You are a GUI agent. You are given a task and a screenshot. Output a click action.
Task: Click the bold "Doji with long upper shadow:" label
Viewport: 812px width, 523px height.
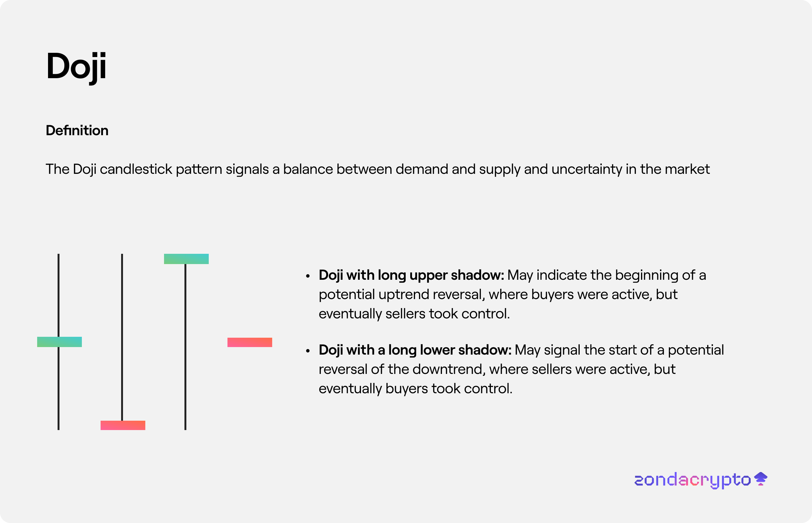point(411,275)
